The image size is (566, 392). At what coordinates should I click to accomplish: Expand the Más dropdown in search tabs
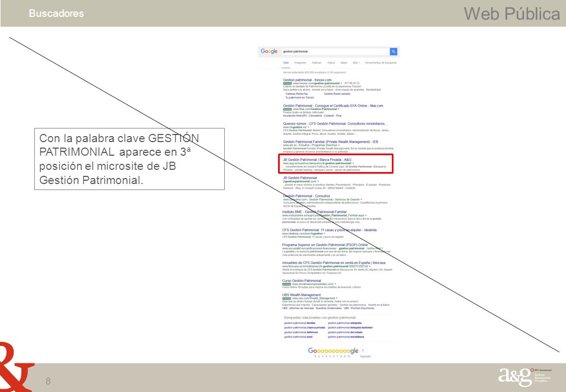pos(356,63)
